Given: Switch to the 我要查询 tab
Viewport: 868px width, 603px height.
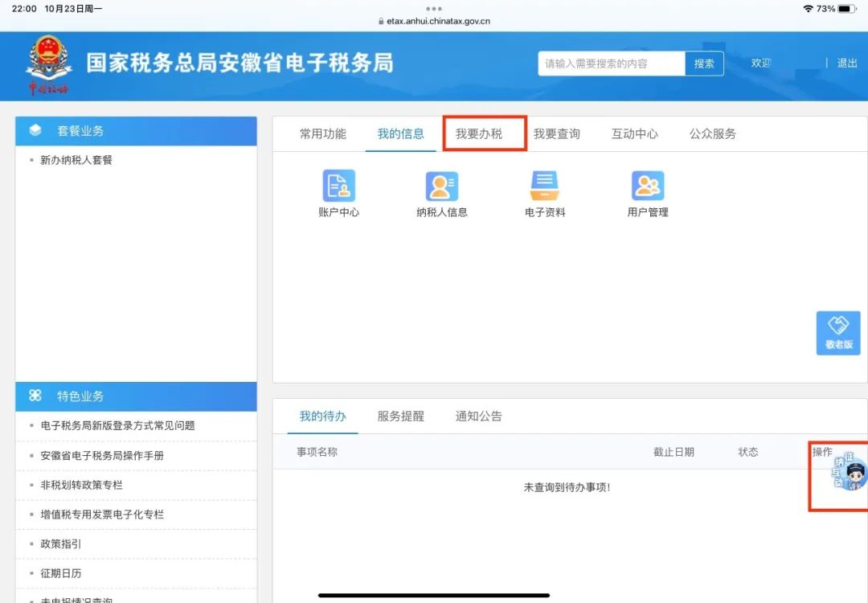Looking at the screenshot, I should [x=557, y=134].
